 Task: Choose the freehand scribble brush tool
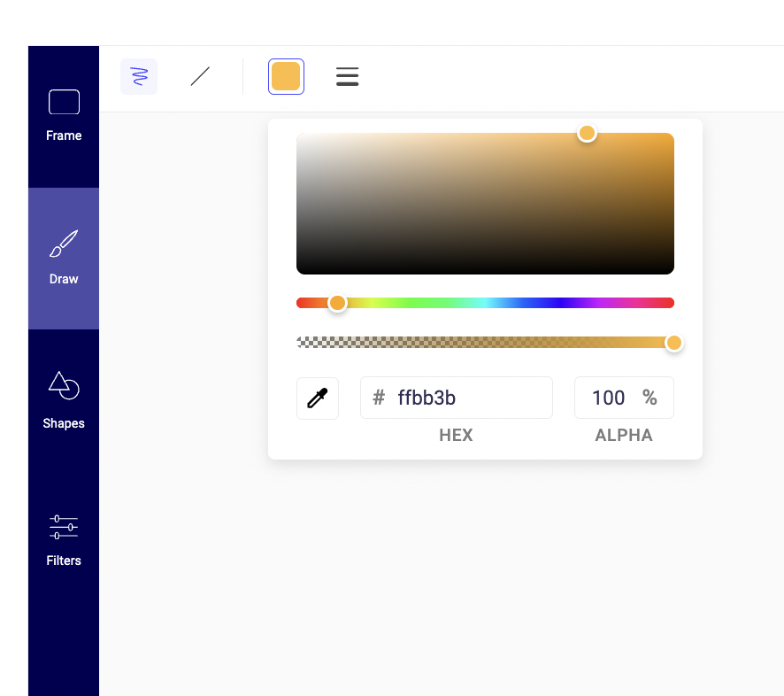click(x=139, y=77)
